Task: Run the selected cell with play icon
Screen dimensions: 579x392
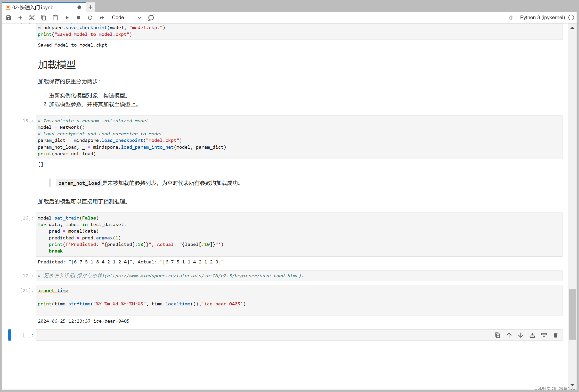Action: click(x=67, y=17)
